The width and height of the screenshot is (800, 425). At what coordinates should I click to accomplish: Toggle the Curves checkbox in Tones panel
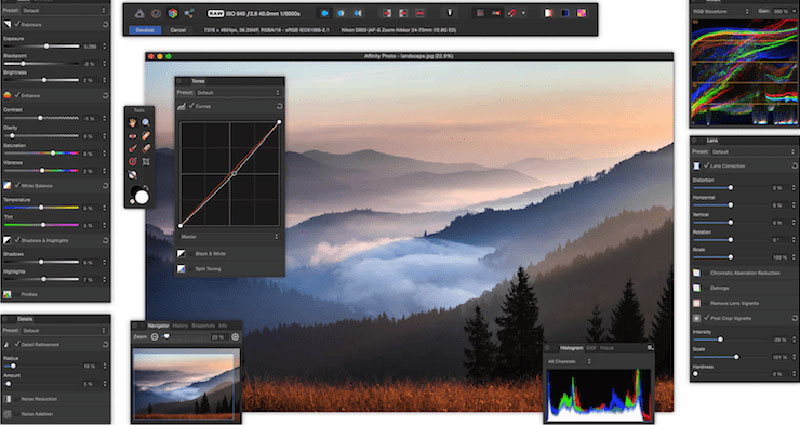click(x=192, y=106)
